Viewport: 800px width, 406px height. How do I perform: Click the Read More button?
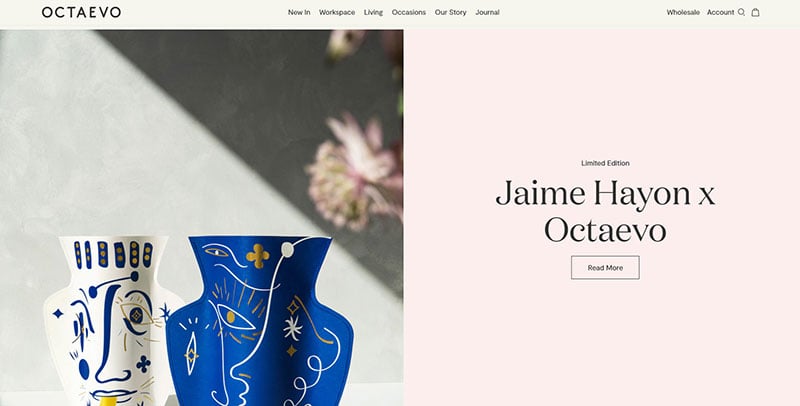[605, 268]
